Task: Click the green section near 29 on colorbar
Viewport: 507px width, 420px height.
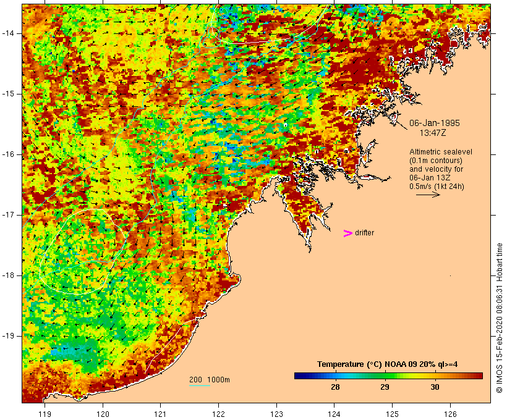Action: pyautogui.click(x=385, y=376)
